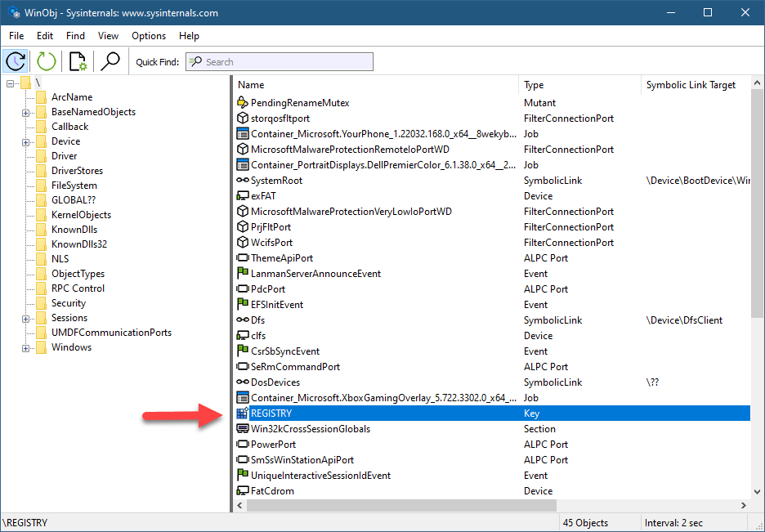765x532 pixels.
Task: Click the ThemeApiPort ALPC port icon
Action: click(x=242, y=258)
